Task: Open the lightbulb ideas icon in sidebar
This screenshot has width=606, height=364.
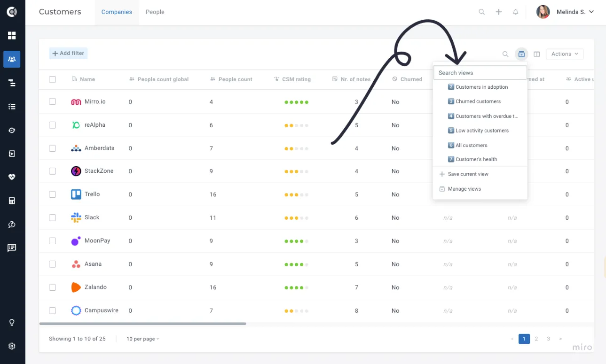Action: (x=12, y=323)
